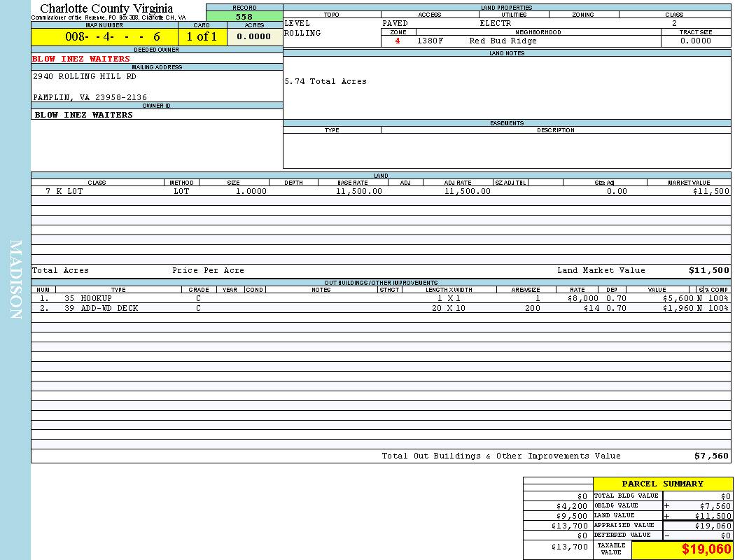Screen dimensions: 735x560
Task: Click the Land Market Value $11,500 total
Action: pyautogui.click(x=708, y=270)
